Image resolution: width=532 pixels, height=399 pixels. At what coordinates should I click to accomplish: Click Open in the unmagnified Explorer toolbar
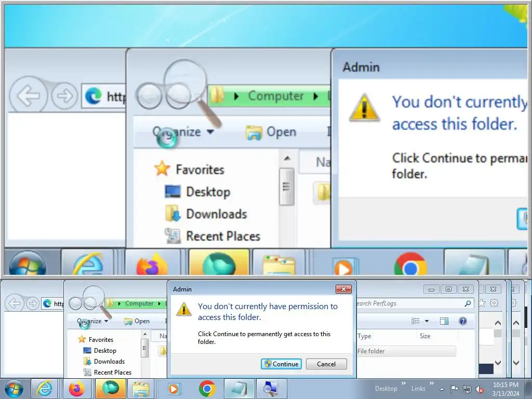pos(137,321)
